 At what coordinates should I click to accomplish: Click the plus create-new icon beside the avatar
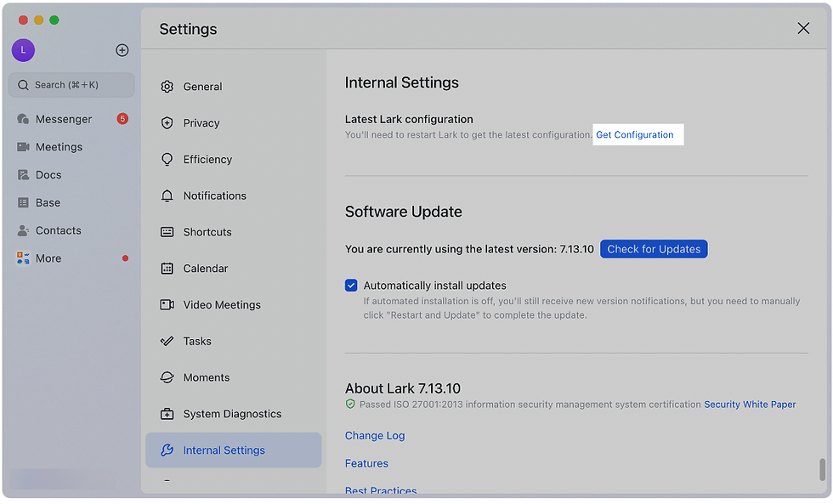tap(122, 50)
